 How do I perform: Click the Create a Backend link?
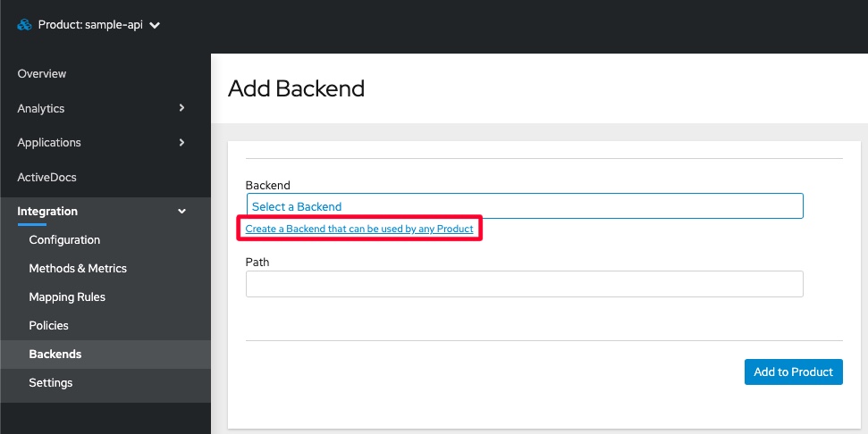[x=359, y=230]
